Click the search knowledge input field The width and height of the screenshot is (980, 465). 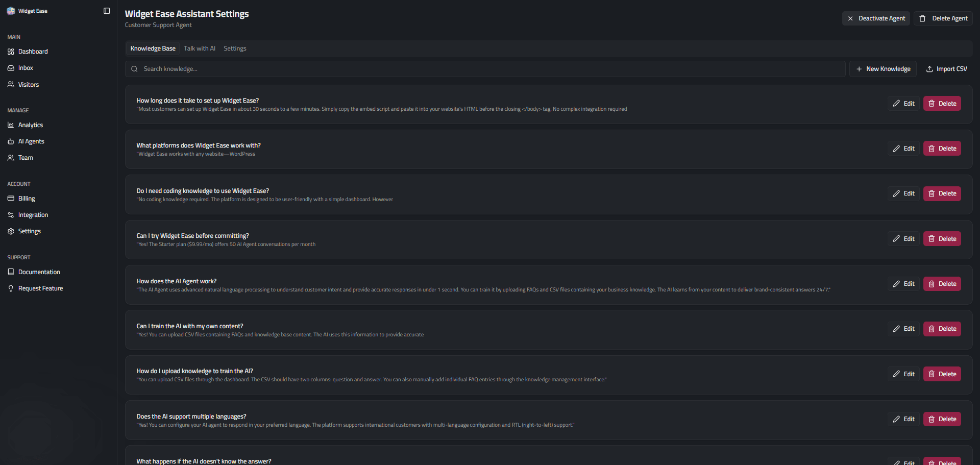(357, 68)
